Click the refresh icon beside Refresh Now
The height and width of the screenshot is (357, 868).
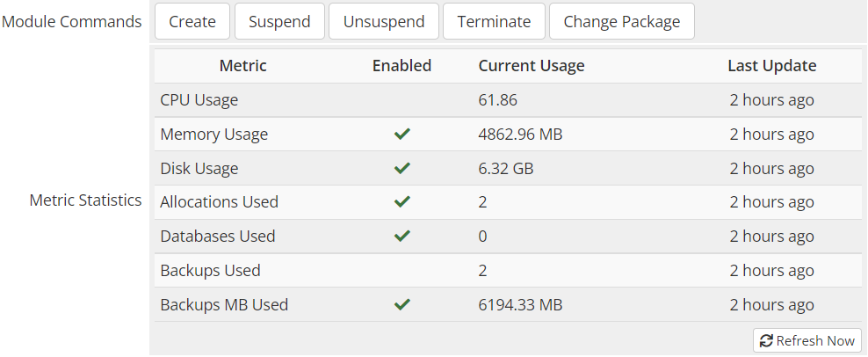coord(766,341)
